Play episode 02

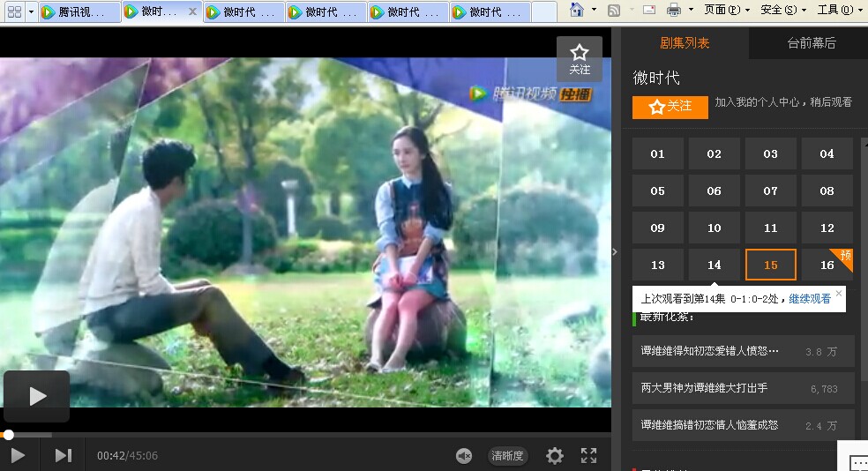(x=715, y=153)
